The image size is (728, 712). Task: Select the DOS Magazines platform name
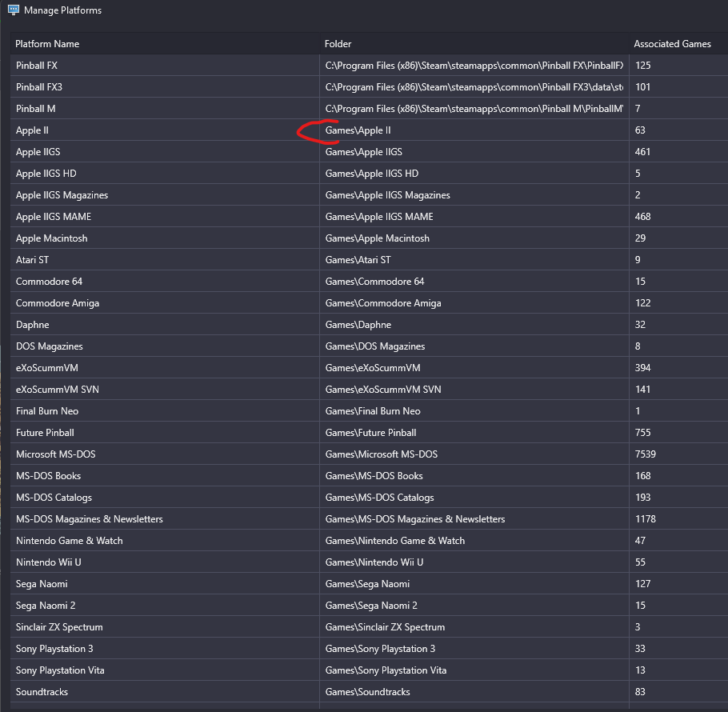(50, 346)
